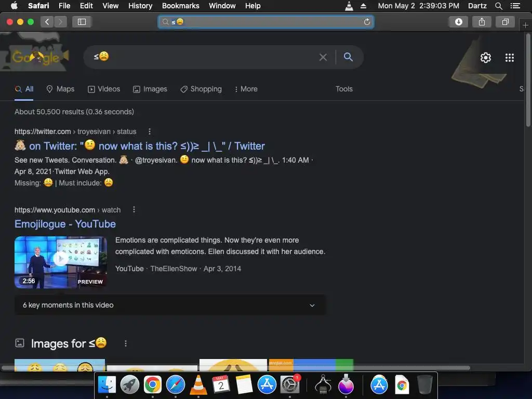Show Safari tab overview
The height and width of the screenshot is (399, 532).
[505, 22]
